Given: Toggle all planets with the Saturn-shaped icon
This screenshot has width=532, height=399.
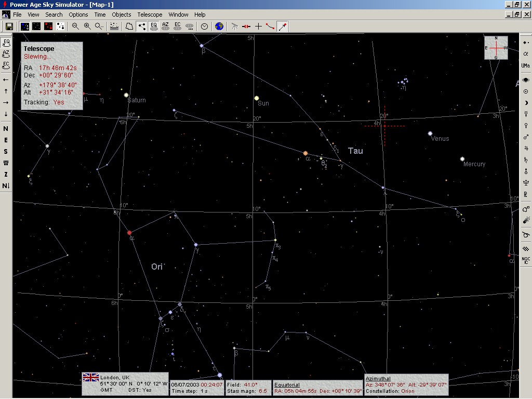Looking at the screenshot, I should coord(526,80).
